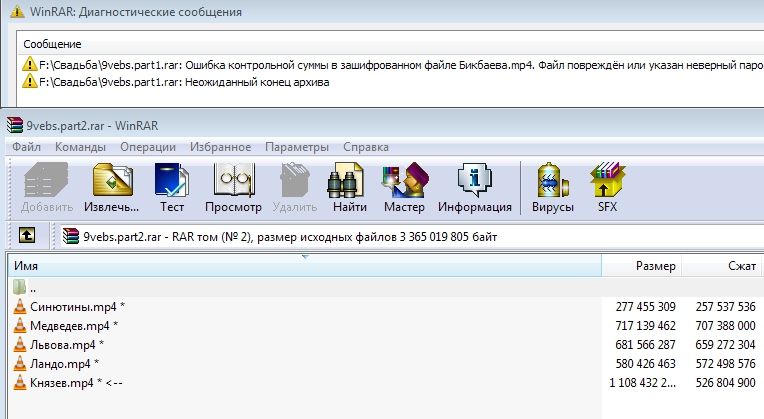Screen dimensions: 764x419
Task: Click size value 580 426 463
Action: [645, 363]
